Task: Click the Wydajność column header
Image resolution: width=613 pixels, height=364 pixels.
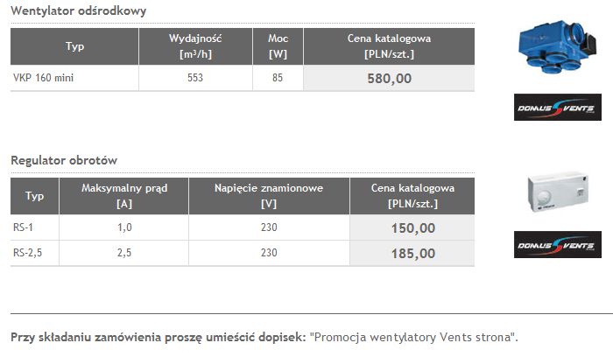Action: point(196,46)
